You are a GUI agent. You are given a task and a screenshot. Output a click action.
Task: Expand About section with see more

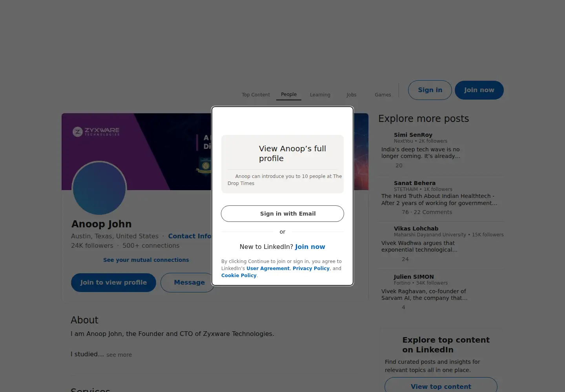click(x=119, y=355)
